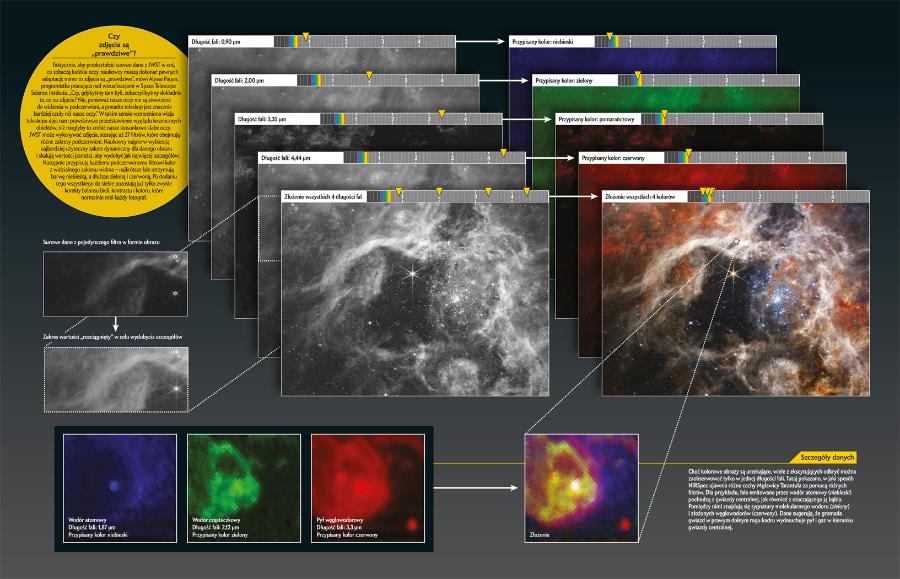Click the 'Szczegóły danych' yellow heading
Viewport: 900px width, 579px height.
point(822,457)
